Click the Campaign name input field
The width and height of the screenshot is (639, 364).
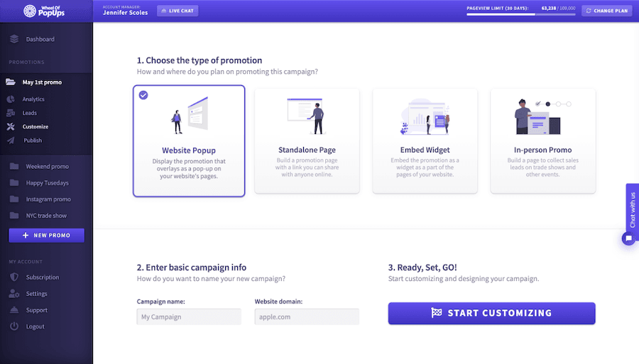(189, 317)
